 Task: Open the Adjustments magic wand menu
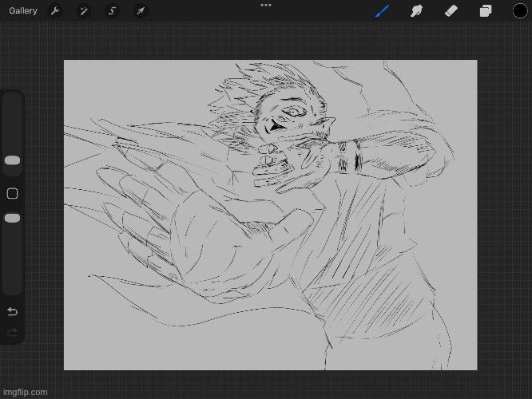click(x=83, y=11)
